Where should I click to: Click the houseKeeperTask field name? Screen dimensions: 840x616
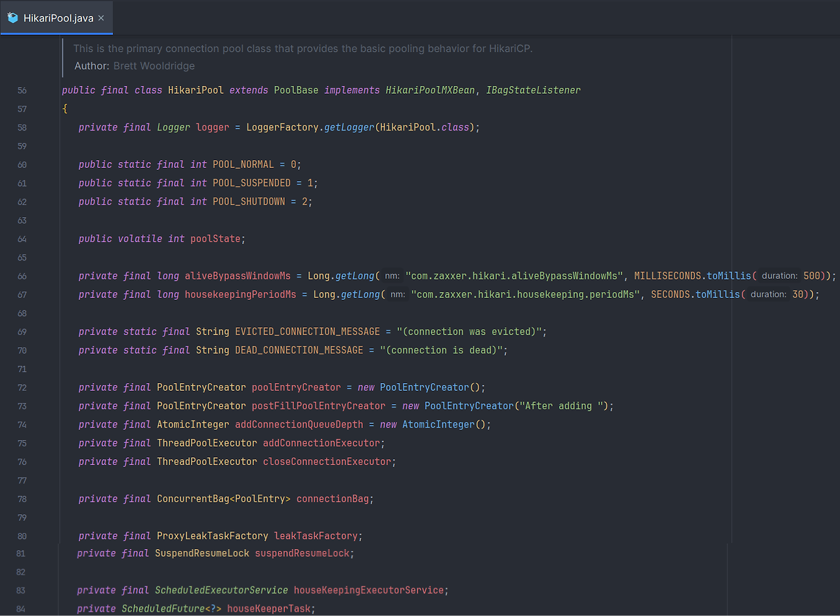[268, 609]
